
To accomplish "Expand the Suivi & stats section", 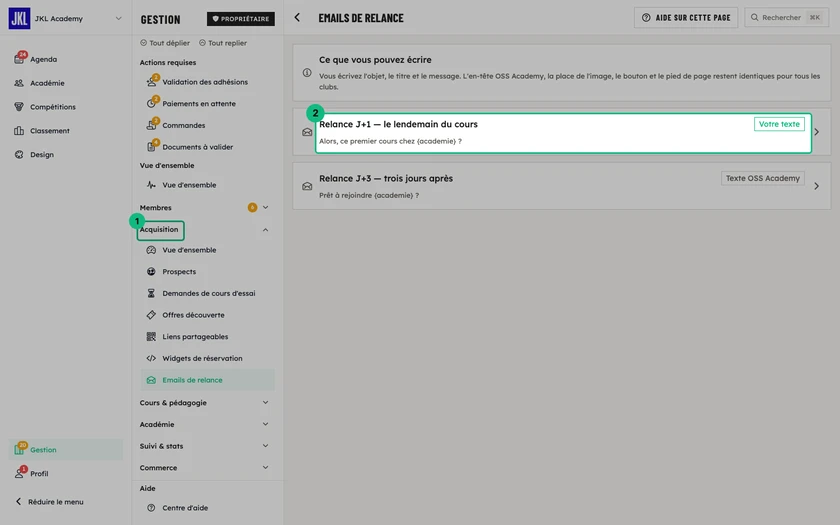I will point(265,446).
